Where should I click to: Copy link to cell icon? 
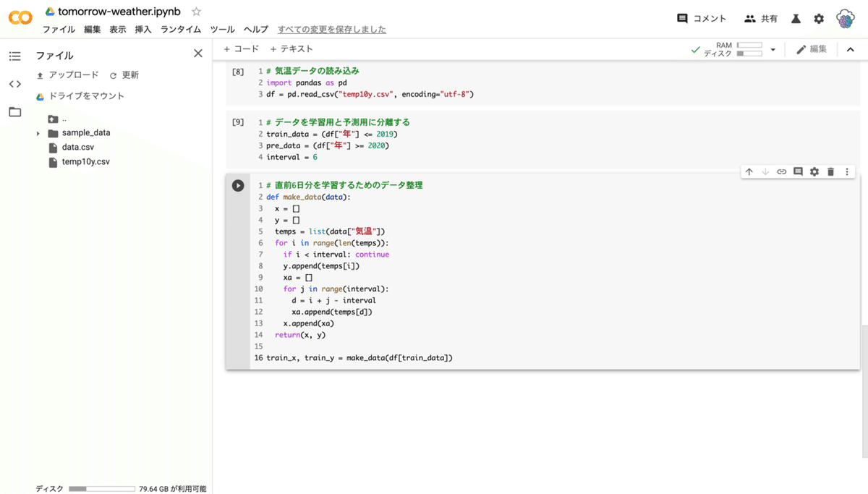click(x=782, y=171)
